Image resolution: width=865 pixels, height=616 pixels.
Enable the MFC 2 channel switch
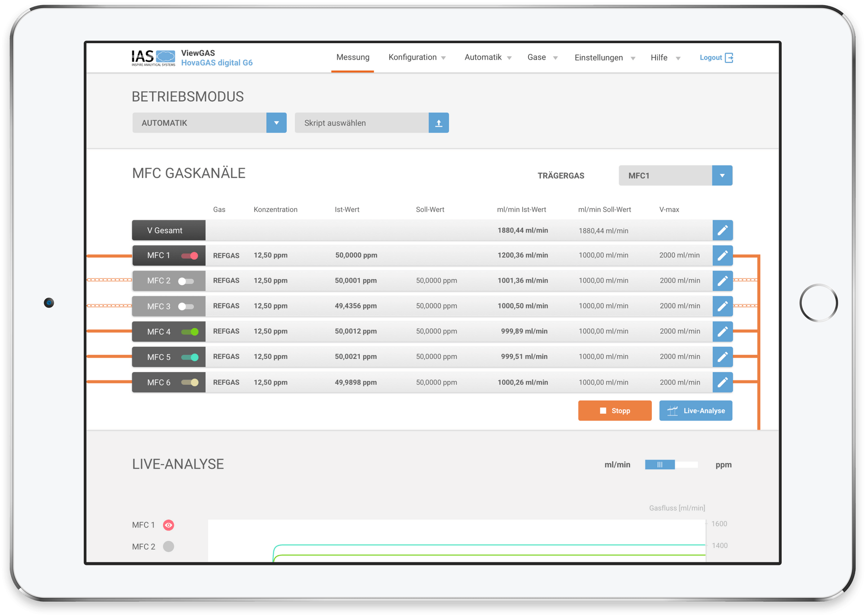[x=186, y=281]
